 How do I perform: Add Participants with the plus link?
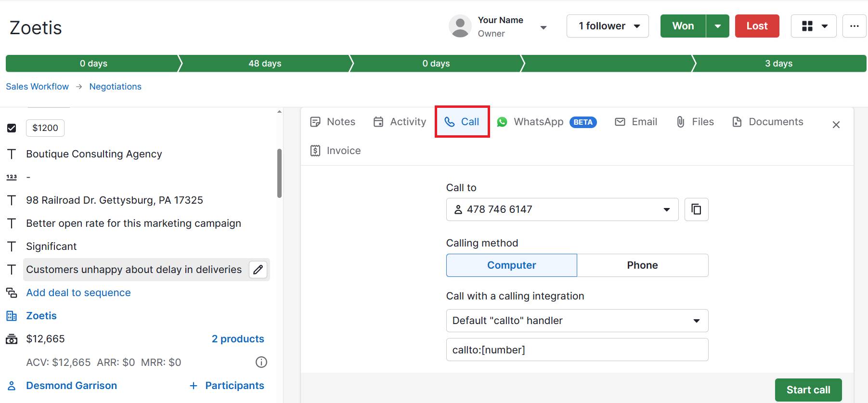tap(227, 386)
